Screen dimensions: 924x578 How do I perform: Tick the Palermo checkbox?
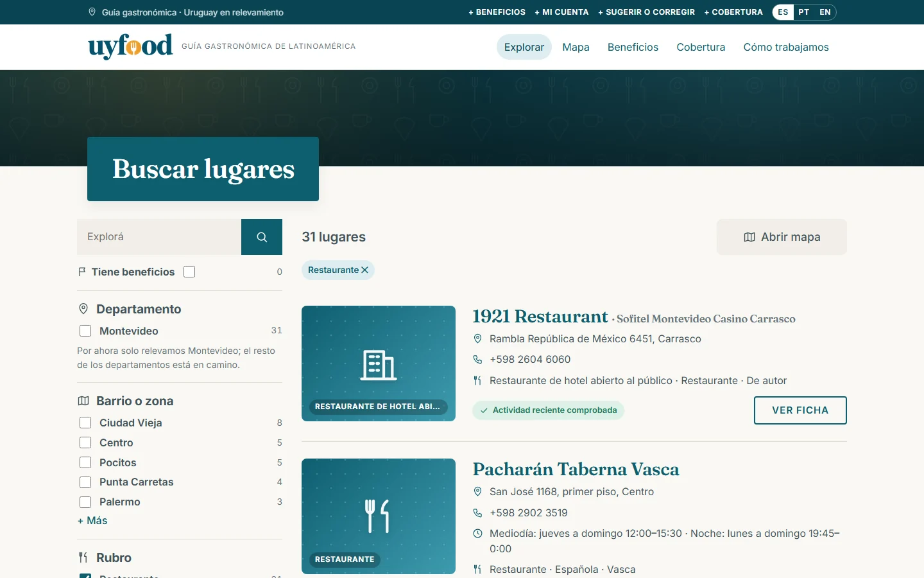pos(85,502)
